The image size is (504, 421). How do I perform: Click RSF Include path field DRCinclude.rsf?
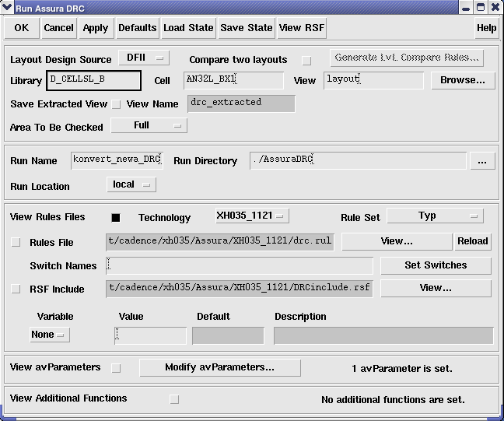[x=240, y=289]
